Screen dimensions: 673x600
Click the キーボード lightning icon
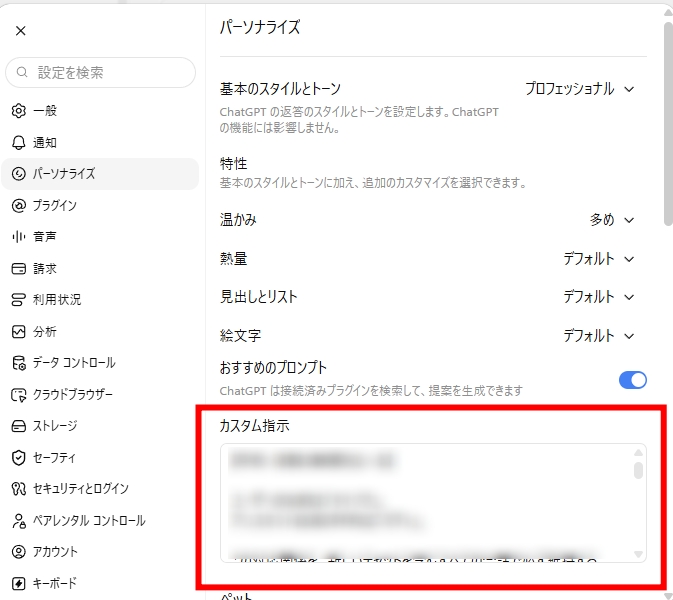tap(18, 583)
